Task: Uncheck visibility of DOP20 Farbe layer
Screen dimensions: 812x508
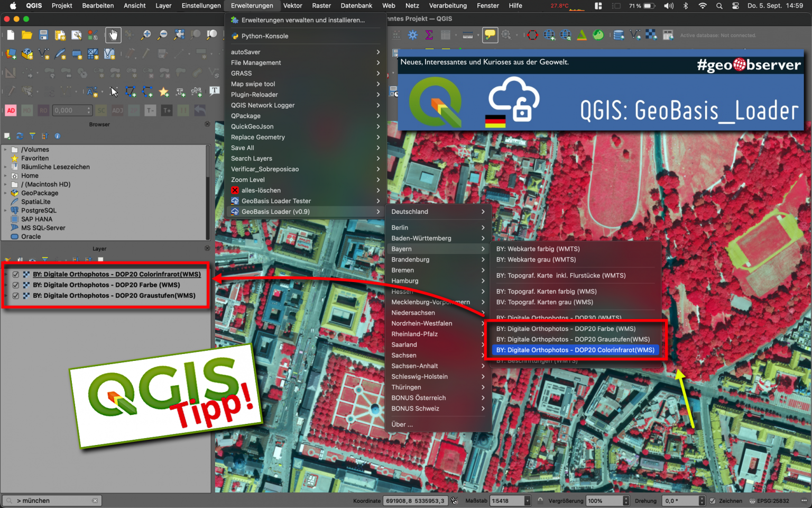Action: pyautogui.click(x=15, y=285)
